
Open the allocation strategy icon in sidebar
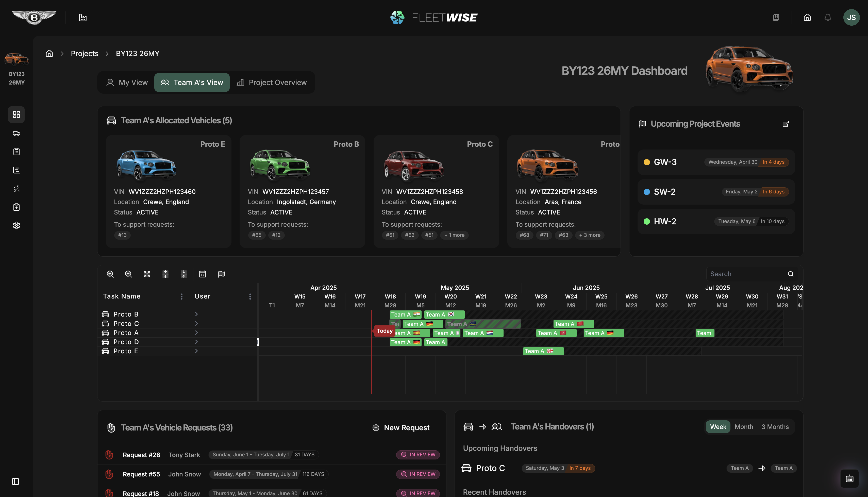[16, 188]
